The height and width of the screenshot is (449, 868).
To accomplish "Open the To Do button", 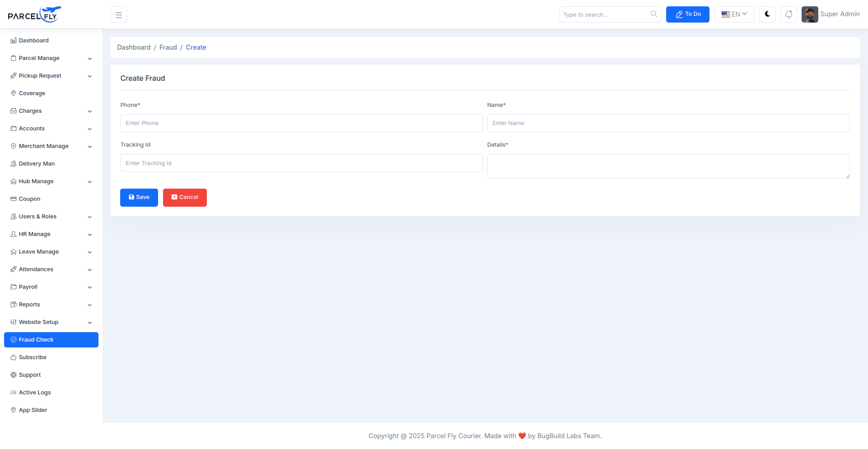I will point(687,14).
